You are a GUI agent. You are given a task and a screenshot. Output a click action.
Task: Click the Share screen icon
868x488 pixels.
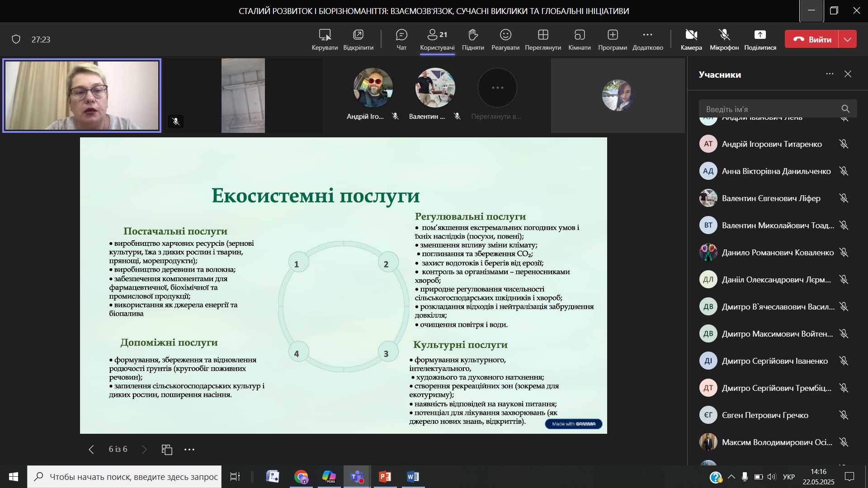pyautogui.click(x=760, y=35)
